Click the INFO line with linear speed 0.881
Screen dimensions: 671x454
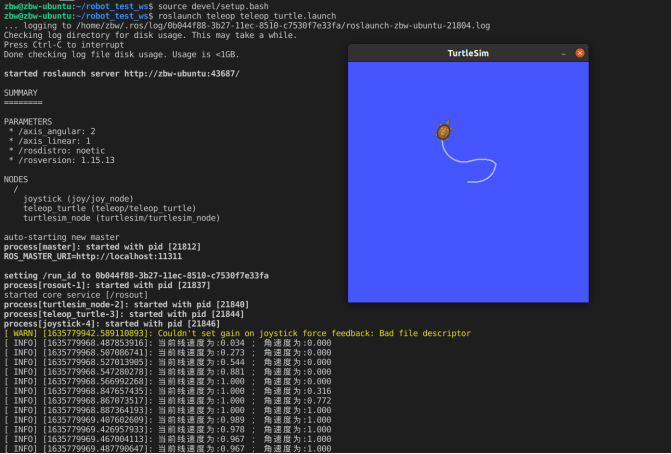[x=167, y=372]
